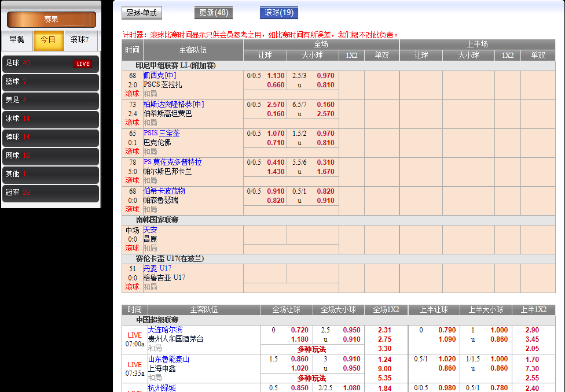
Task: Click the 滚球(19) button
Action: [279, 13]
